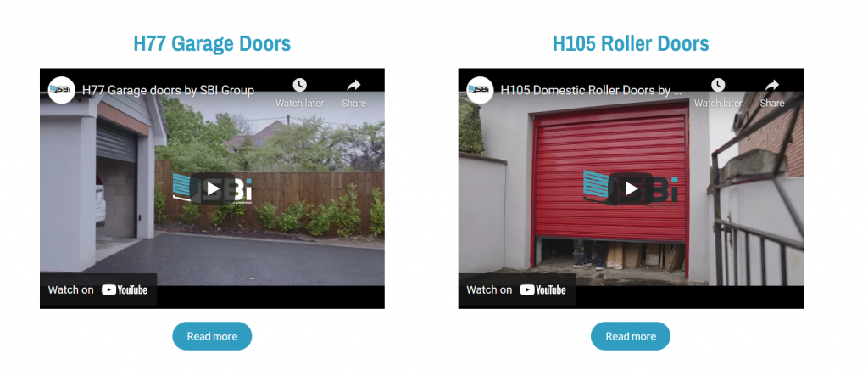Click YouTube logo in H105 video corner
This screenshot has height=376, width=868.
[543, 289]
